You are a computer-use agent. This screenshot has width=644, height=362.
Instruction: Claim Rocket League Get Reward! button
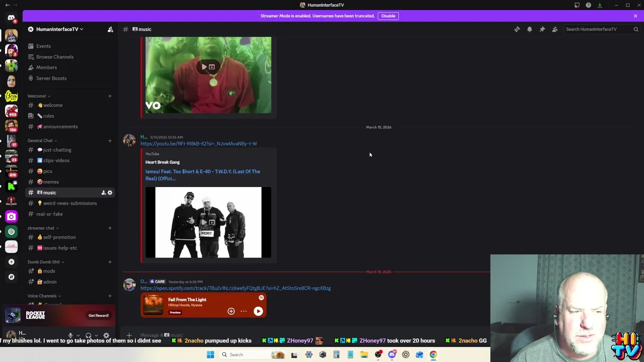point(99,316)
